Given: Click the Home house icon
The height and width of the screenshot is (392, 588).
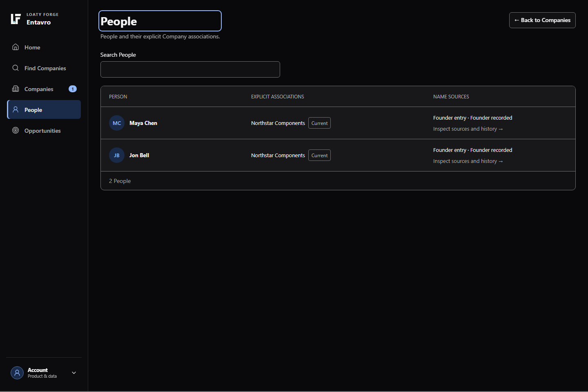Looking at the screenshot, I should (16, 47).
